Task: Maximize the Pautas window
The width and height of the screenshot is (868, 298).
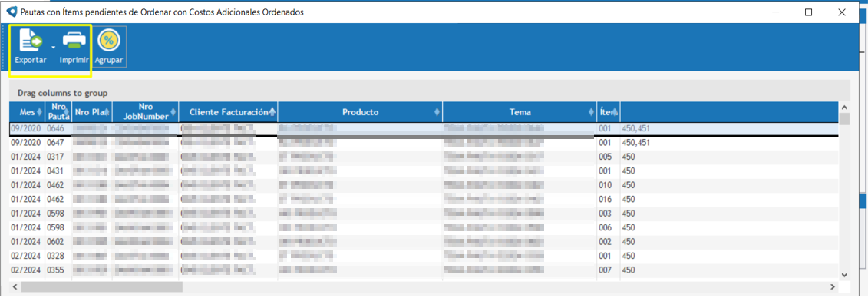Action: (x=808, y=12)
